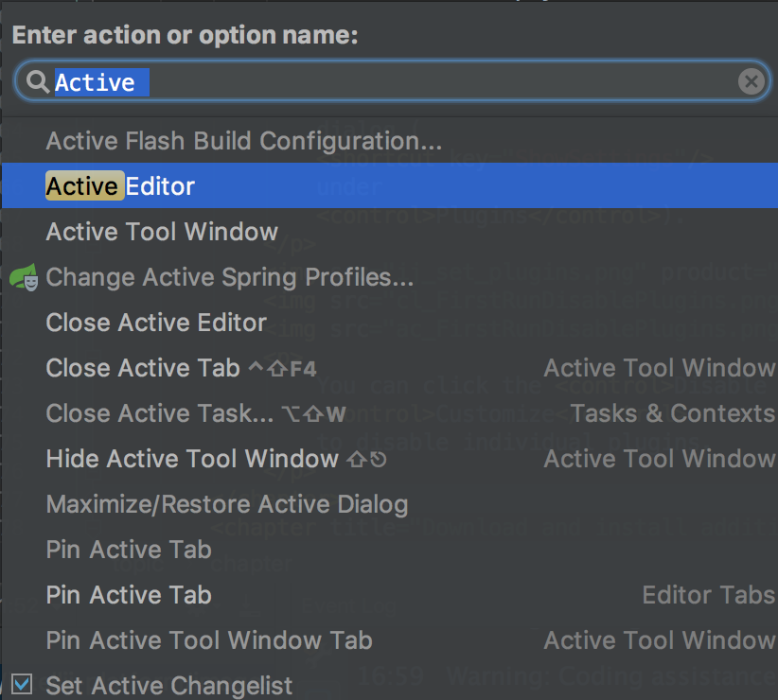Select Change Active Spring Profiles action
Image resolution: width=778 pixels, height=700 pixels.
(230, 277)
